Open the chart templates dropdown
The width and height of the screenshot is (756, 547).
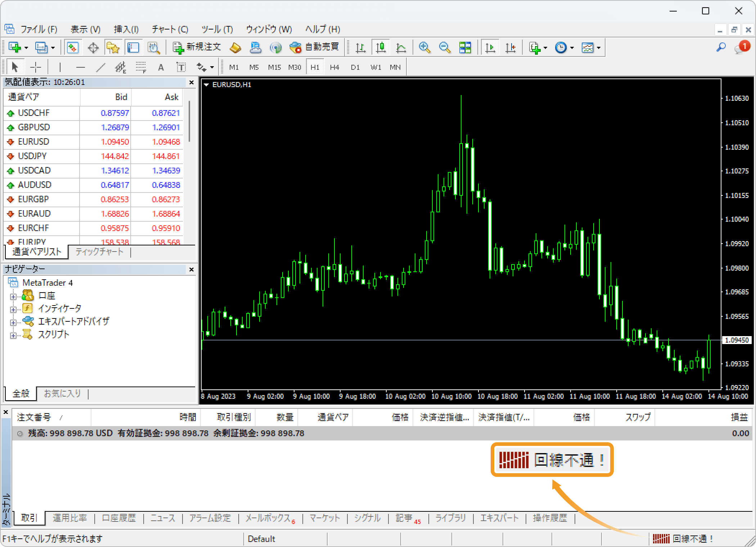pos(591,48)
